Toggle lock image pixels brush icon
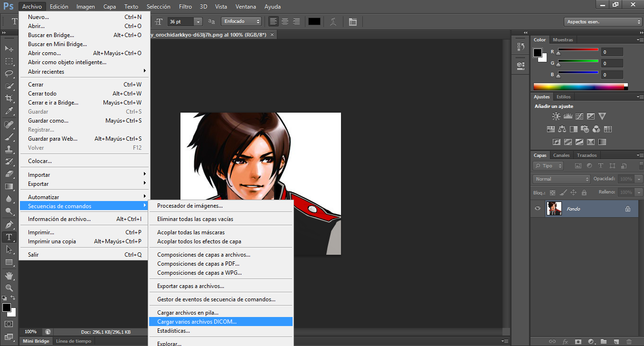Image resolution: width=644 pixels, height=346 pixels. click(x=563, y=192)
